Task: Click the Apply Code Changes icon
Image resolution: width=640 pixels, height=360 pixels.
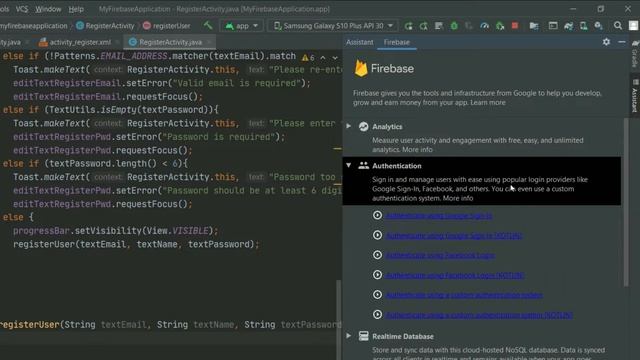Action: click(439, 26)
